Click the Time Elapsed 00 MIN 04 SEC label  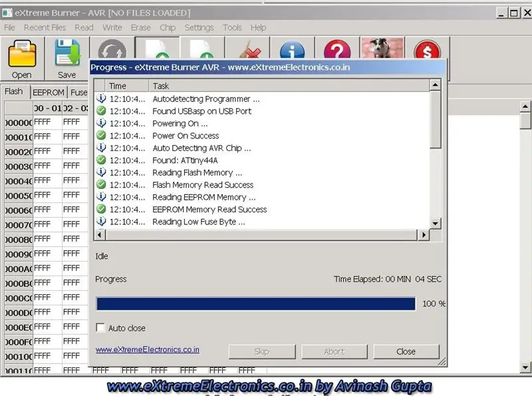[x=388, y=279]
